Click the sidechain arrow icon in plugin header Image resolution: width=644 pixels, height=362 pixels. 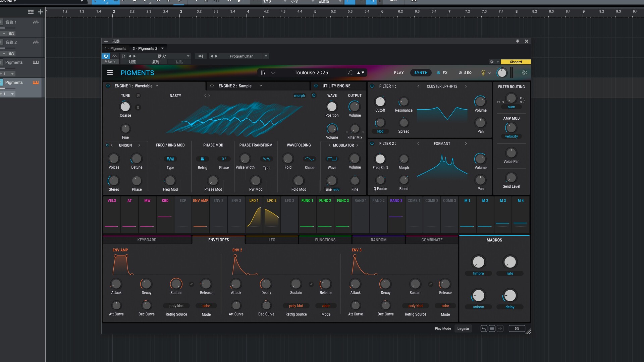coord(201,56)
